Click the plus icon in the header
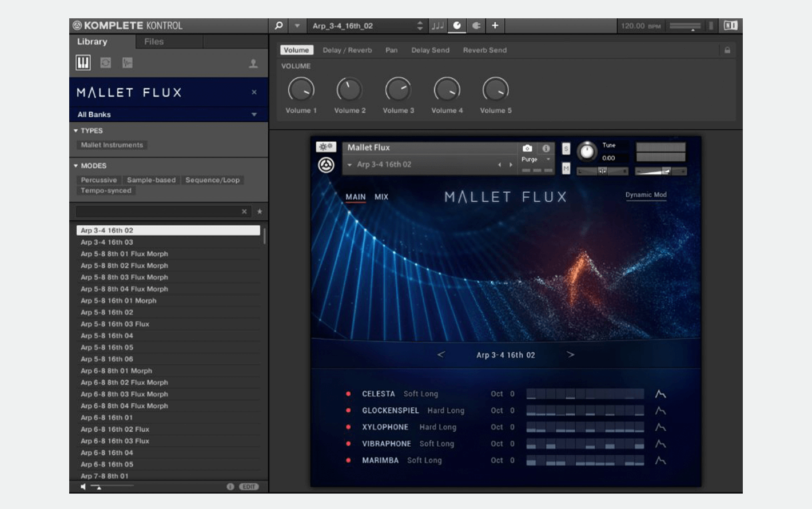 495,26
